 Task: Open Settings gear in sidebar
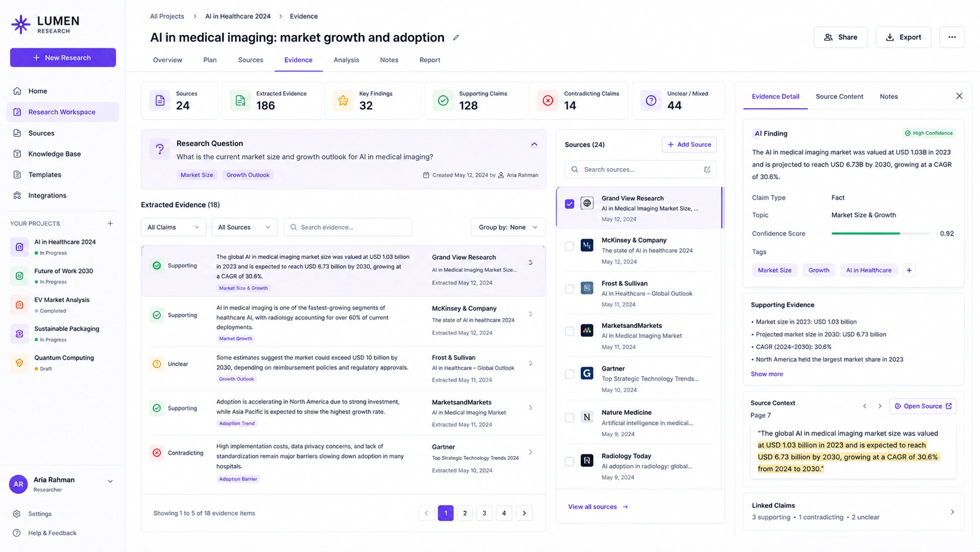pyautogui.click(x=17, y=514)
